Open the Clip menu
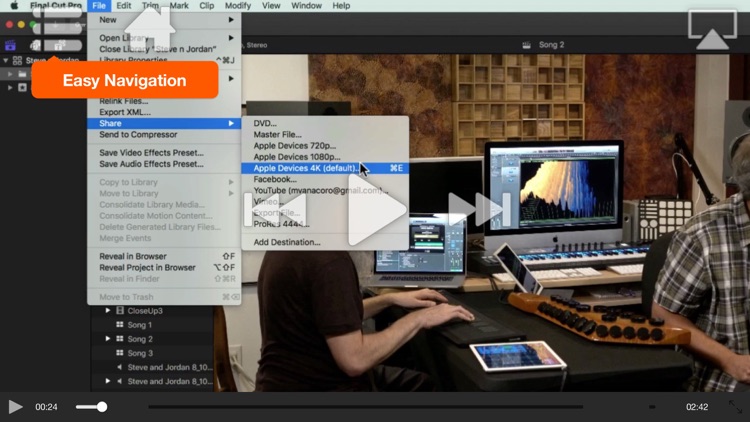Viewport: 750px width, 422px height. coord(207,6)
